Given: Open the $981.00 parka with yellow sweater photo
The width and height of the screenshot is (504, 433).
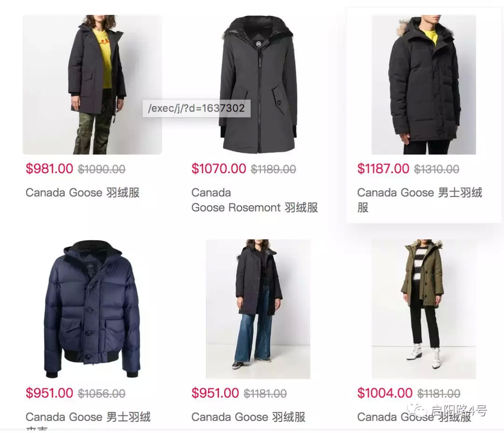Looking at the screenshot, I should (92, 84).
